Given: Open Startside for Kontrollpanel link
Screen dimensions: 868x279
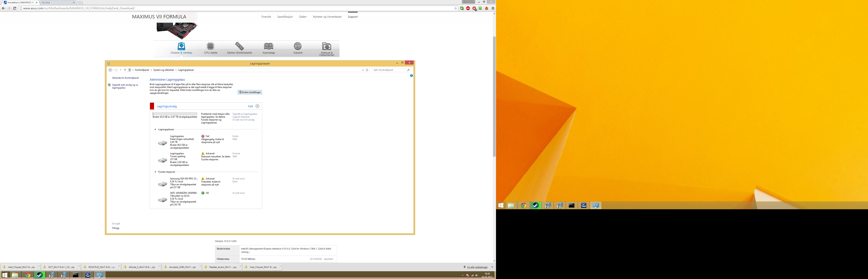Looking at the screenshot, I should point(125,78).
